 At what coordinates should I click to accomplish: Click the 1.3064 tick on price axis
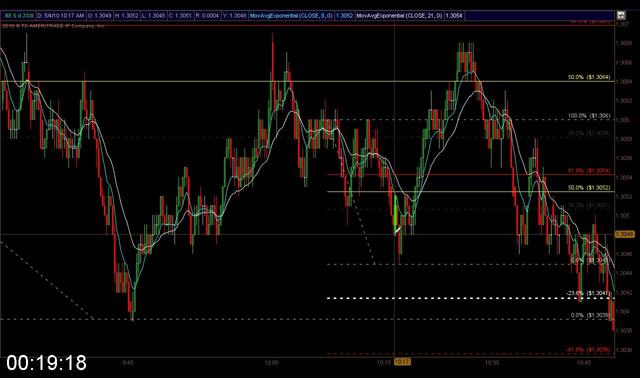pos(624,82)
